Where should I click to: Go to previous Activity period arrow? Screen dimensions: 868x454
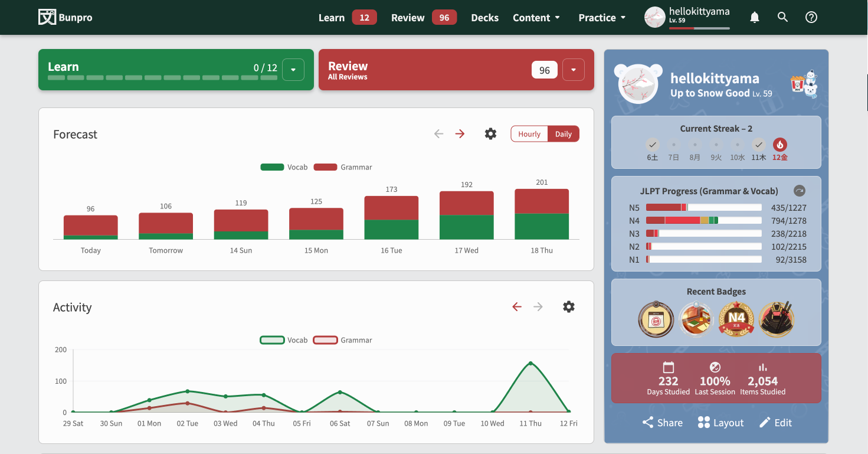pos(517,307)
